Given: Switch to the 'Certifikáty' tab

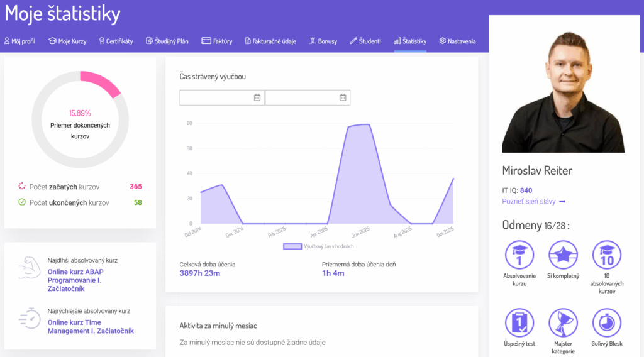Looking at the screenshot, I should click(116, 41).
